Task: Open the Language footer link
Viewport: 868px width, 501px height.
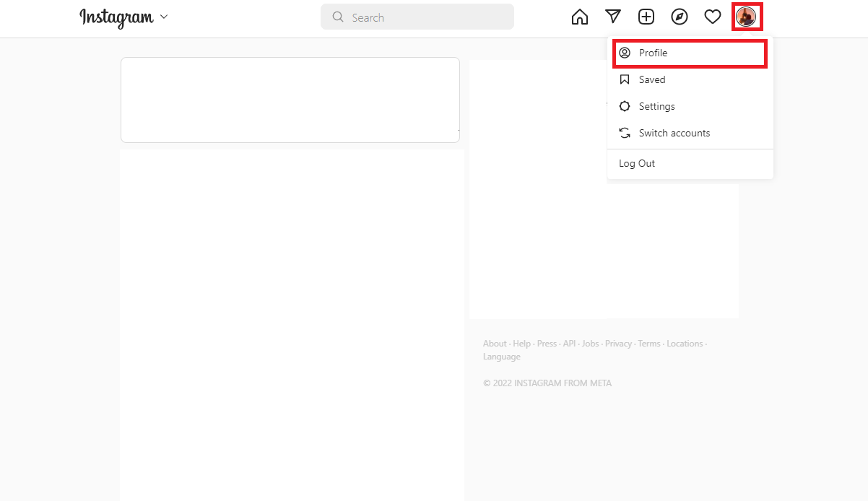Action: [501, 357]
